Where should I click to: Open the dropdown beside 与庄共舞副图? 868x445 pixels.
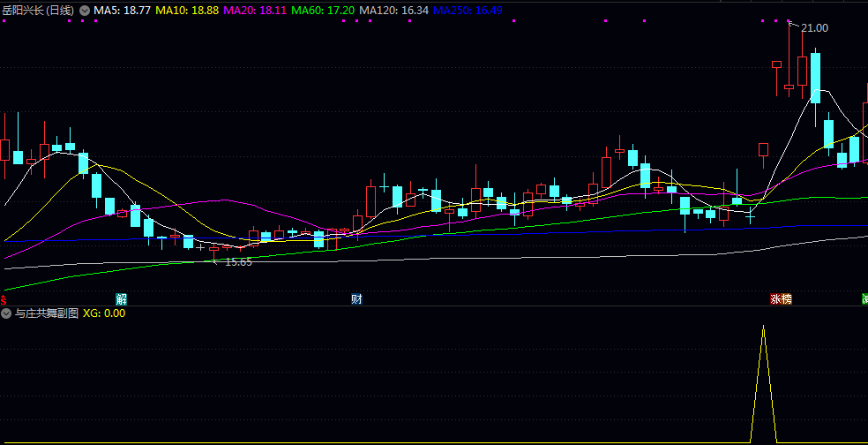(x=7, y=313)
